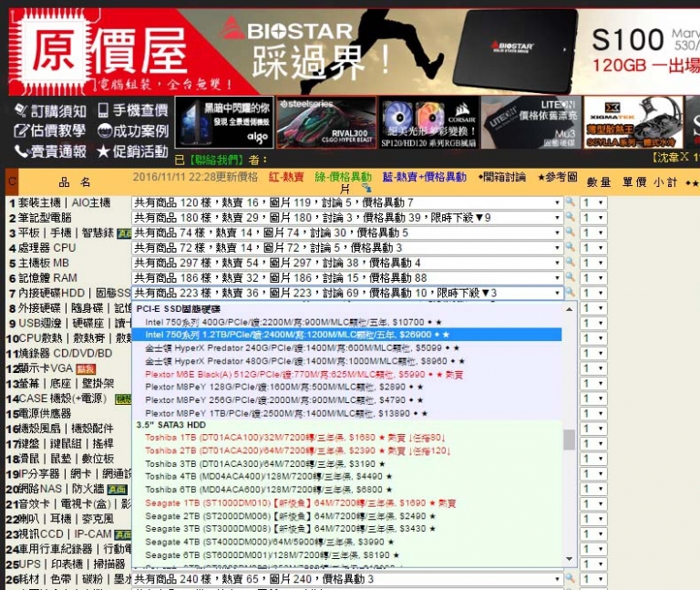
Task: Open the Xigmatek SCYLLA cooler advertisement
Action: [633, 122]
